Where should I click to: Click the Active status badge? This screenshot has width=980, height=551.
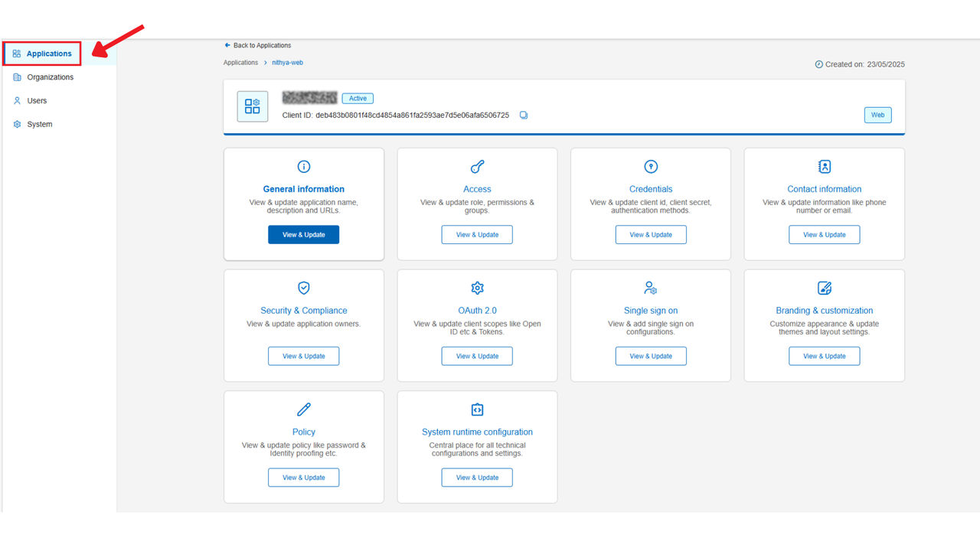click(x=358, y=99)
